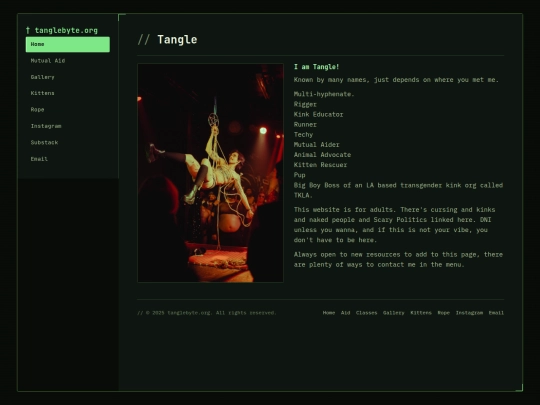Click 'This website is for adults' paragraph
540x405 pixels.
pos(395,225)
